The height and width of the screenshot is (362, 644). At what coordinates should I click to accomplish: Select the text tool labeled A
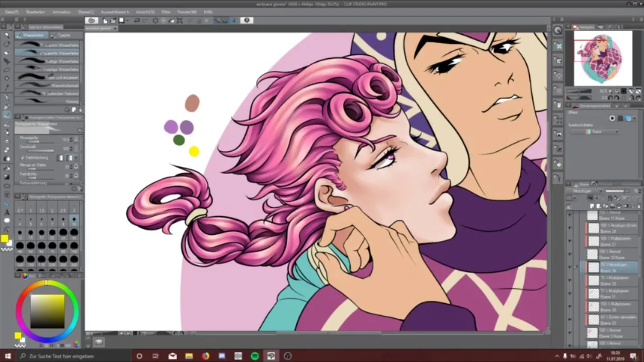coord(7,212)
